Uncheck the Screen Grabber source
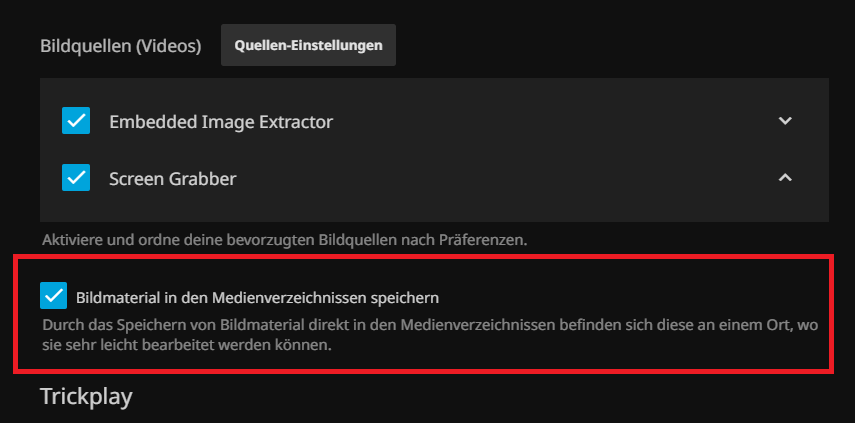Viewport: 855px width, 423px height. pos(76,178)
